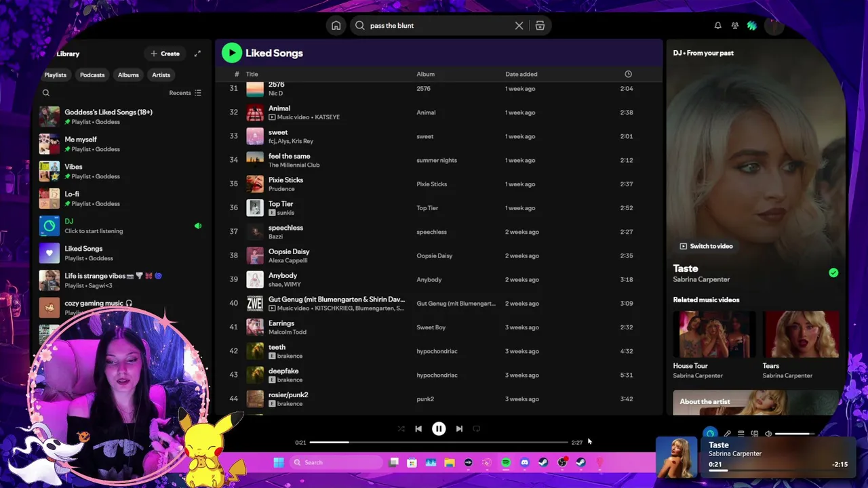Image resolution: width=868 pixels, height=488 pixels.
Task: Play Liked Songs with green play button
Action: pyautogui.click(x=231, y=53)
